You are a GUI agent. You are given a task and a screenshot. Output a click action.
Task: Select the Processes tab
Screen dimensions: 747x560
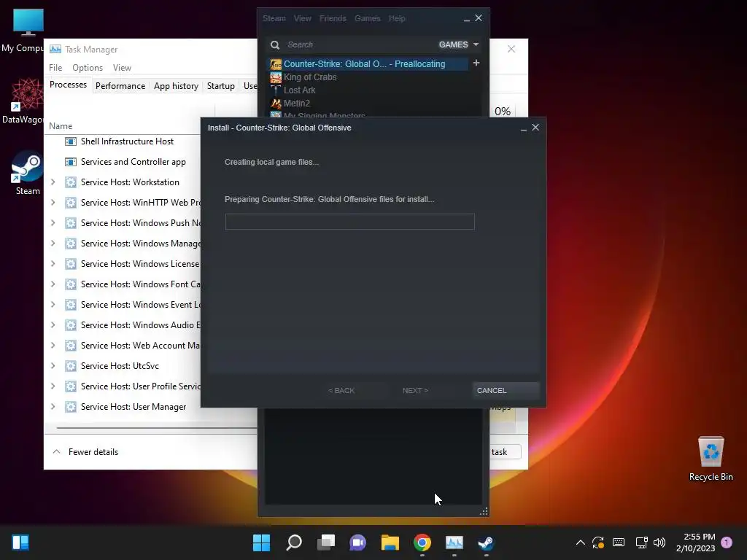click(68, 85)
